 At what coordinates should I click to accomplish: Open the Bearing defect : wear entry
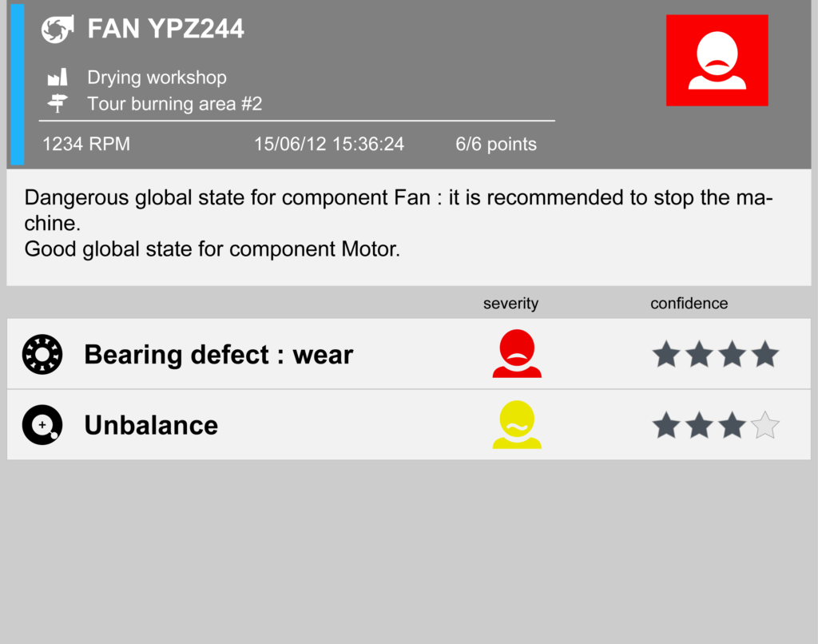[x=218, y=354]
